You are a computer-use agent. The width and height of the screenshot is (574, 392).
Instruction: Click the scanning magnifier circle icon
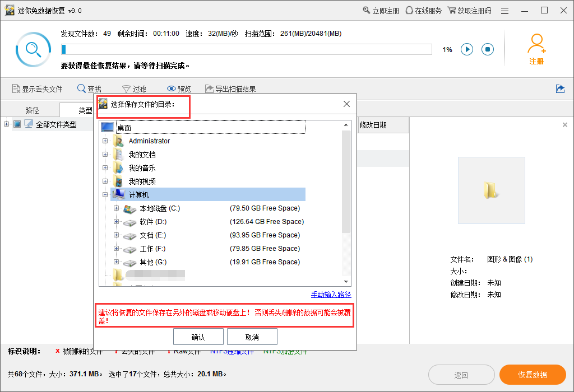pos(33,49)
